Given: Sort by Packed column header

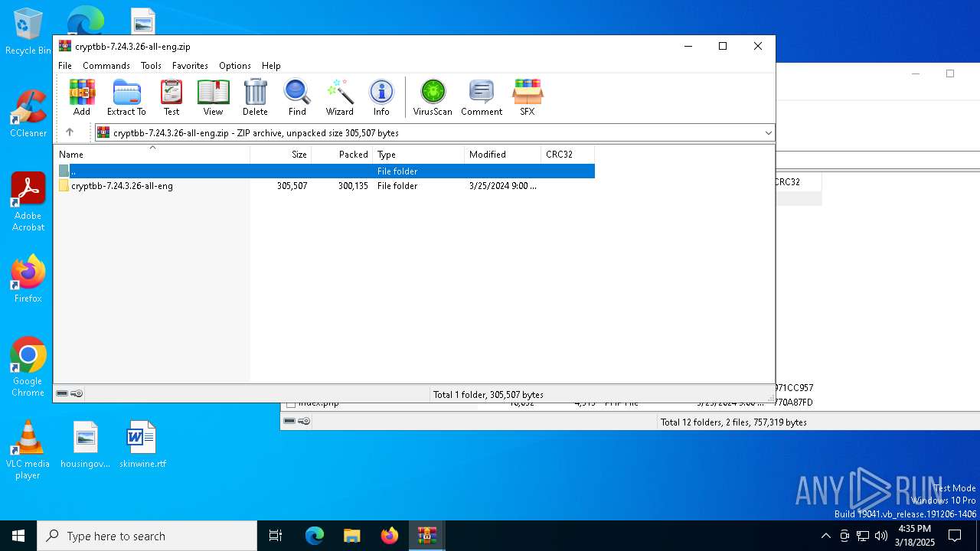Looking at the screenshot, I should pos(342,155).
